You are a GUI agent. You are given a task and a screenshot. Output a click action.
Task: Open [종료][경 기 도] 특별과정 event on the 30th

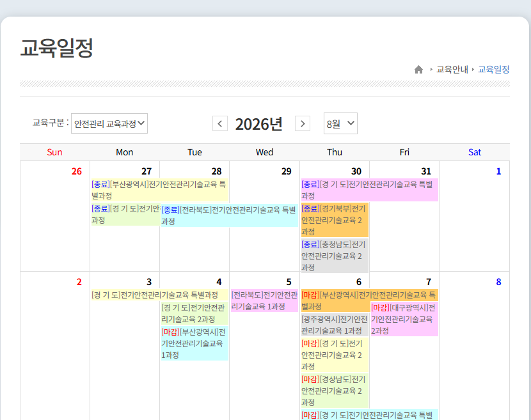click(x=370, y=191)
